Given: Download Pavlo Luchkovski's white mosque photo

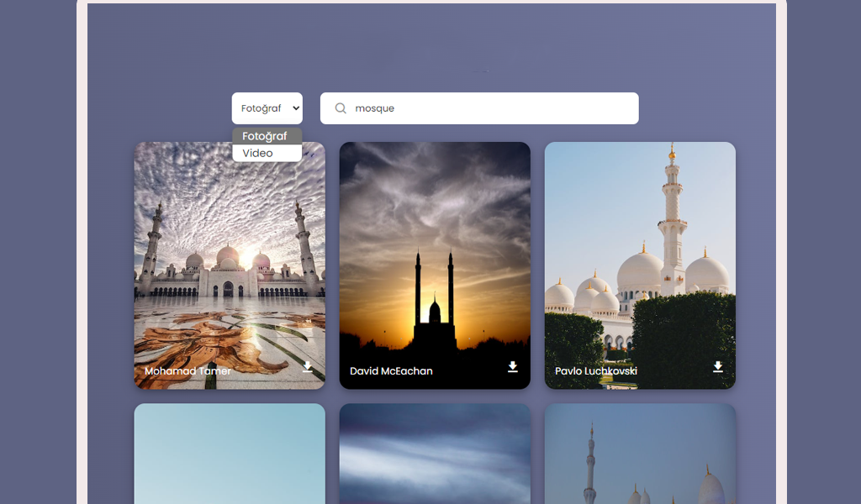Looking at the screenshot, I should [718, 367].
